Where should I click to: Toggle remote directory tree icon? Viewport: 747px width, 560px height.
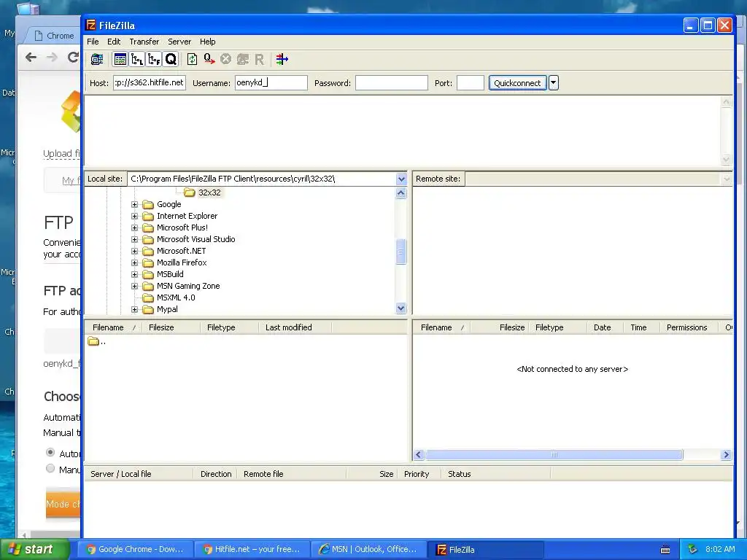coord(154,60)
